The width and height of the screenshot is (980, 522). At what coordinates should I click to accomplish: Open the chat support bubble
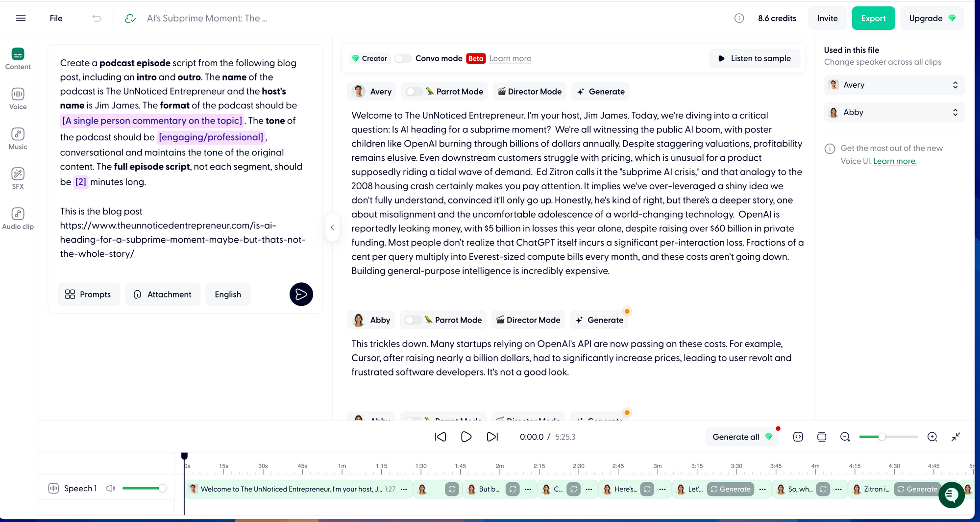pyautogui.click(x=952, y=495)
